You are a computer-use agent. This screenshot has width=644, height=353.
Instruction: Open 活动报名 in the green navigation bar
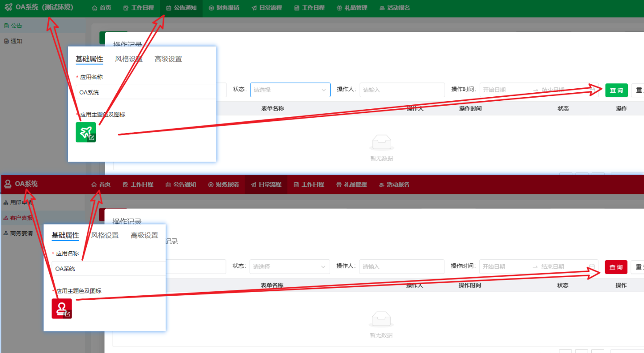[394, 8]
